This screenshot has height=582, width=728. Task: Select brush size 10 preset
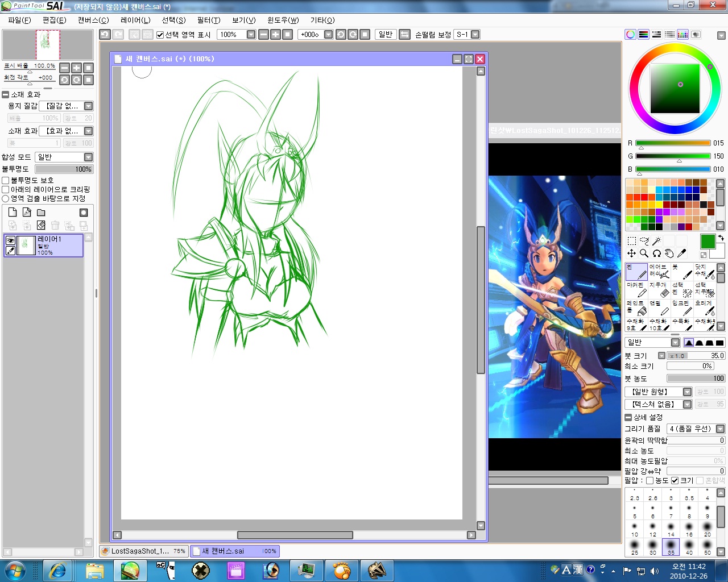click(x=635, y=529)
